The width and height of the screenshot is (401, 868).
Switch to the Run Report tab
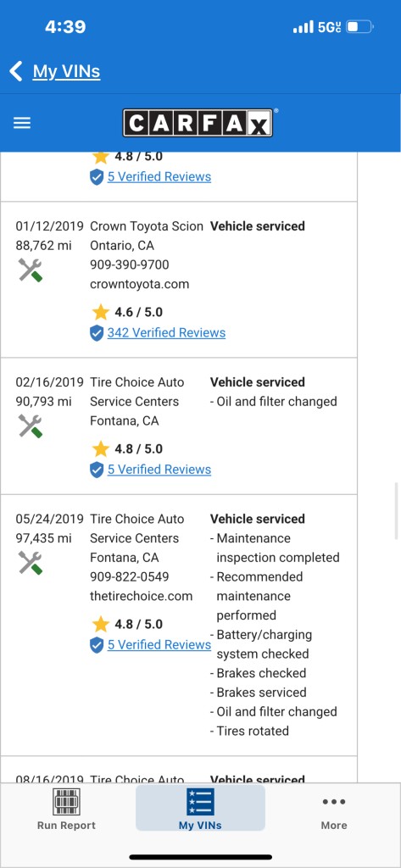tap(66, 810)
